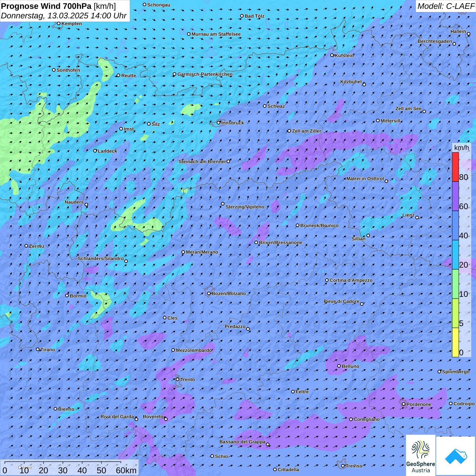Click the 'Schwaz' label
The height and width of the screenshot is (476, 476).
(x=276, y=106)
